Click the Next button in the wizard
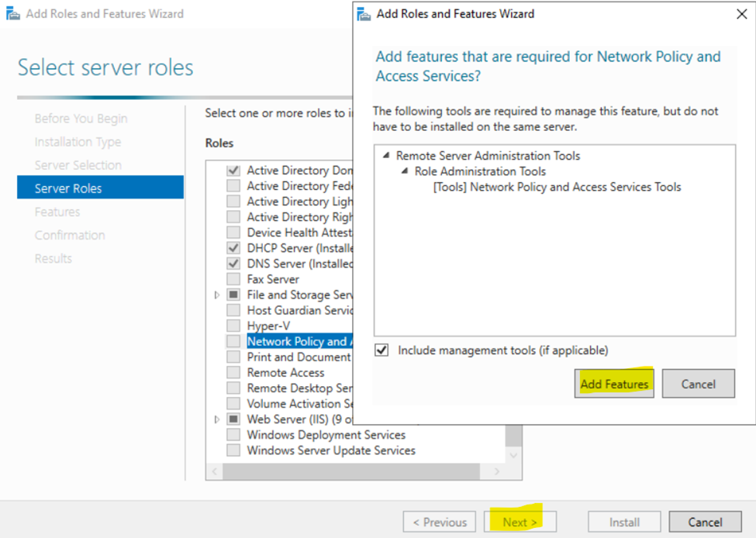 (520, 522)
